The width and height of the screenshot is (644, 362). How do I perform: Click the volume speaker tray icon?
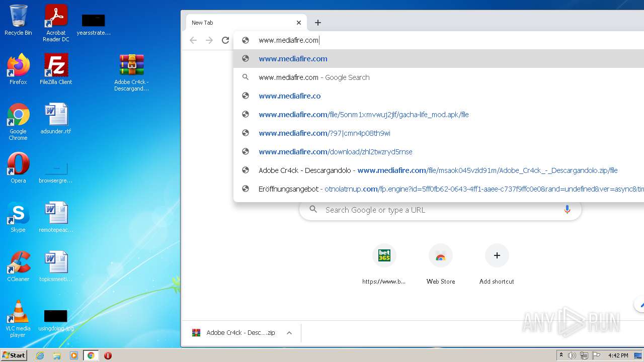[x=572, y=355]
